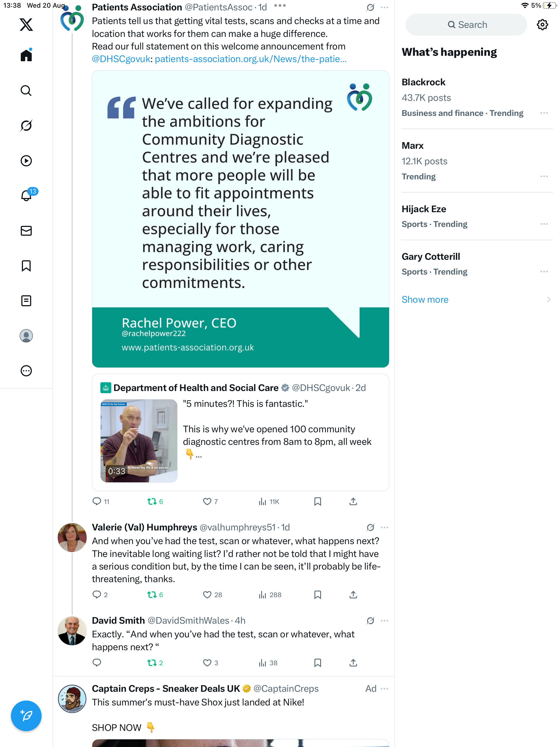The width and height of the screenshot is (560, 747).
Task: Open the patients-association.org.uk news link
Action: coord(251,59)
